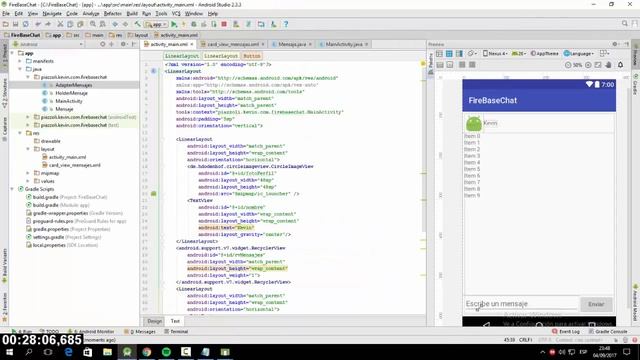
Task: Collapse the app module tree node
Action: coord(12,53)
